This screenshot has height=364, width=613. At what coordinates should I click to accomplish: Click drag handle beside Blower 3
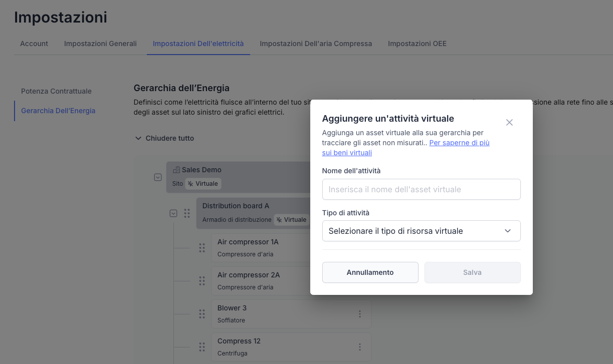coord(202,314)
